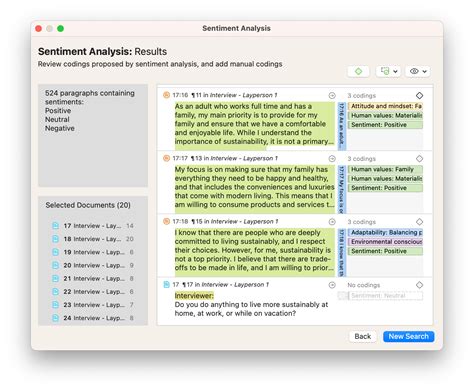
Task: Click the paragraph starting 'I know that there'
Action: click(x=254, y=250)
